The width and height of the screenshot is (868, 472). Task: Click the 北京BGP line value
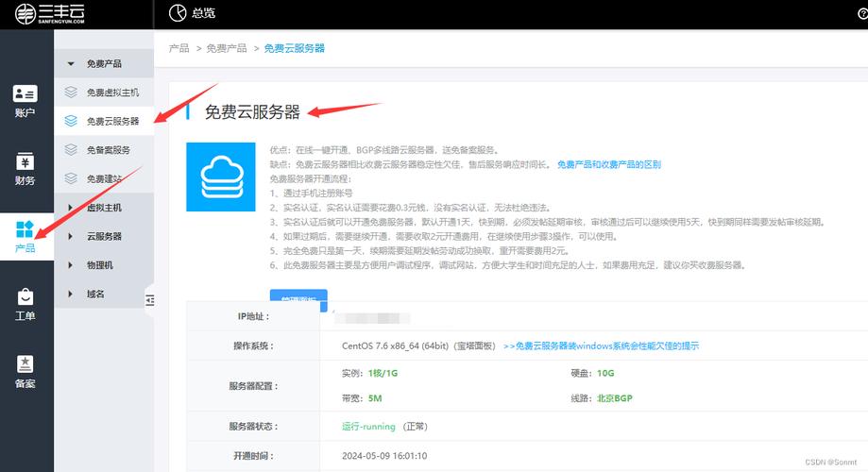click(615, 397)
